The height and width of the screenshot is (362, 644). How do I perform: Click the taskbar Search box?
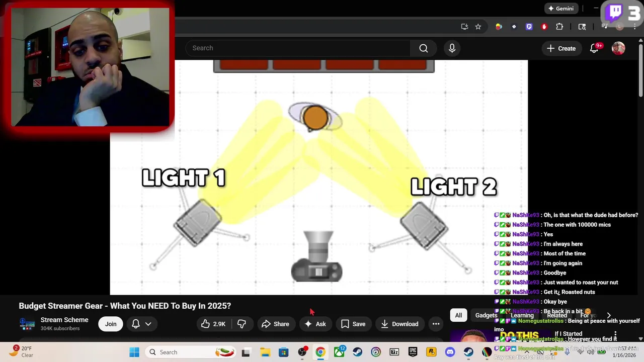tap(191, 352)
